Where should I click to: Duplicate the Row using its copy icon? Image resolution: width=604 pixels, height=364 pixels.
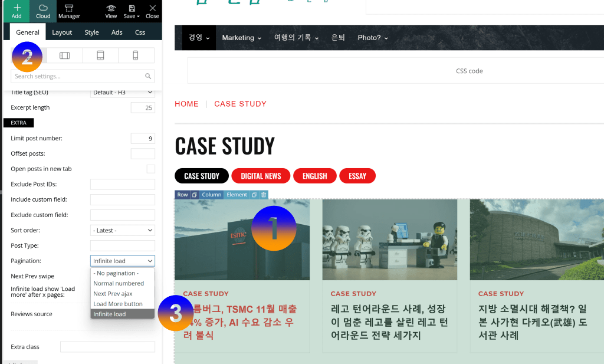[x=194, y=195]
